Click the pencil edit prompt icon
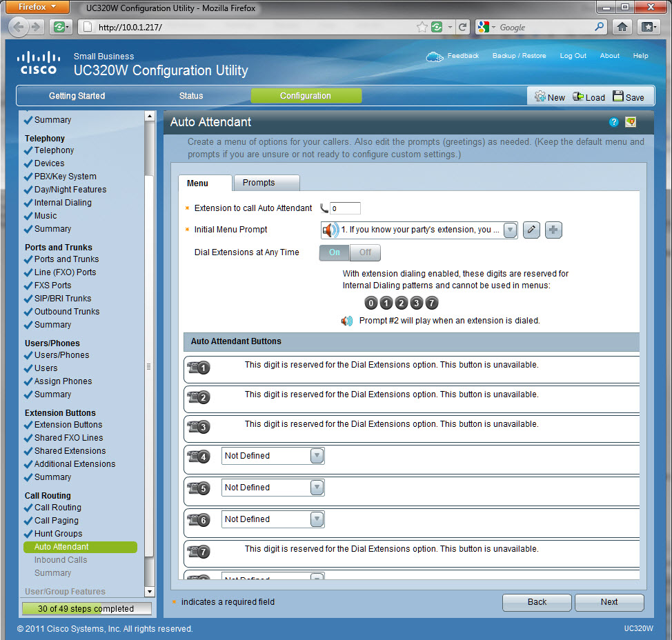Viewport: 672px width, 640px height. coord(531,230)
